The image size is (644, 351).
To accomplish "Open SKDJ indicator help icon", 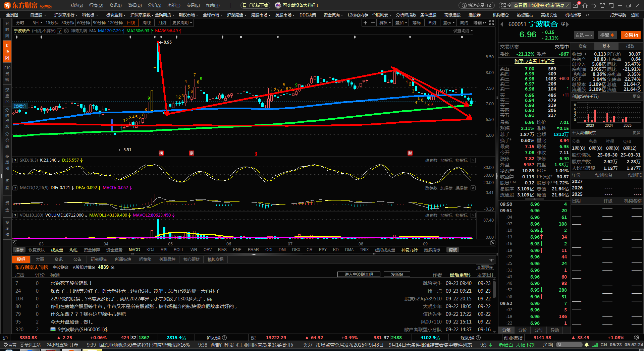I will (x=15, y=161).
